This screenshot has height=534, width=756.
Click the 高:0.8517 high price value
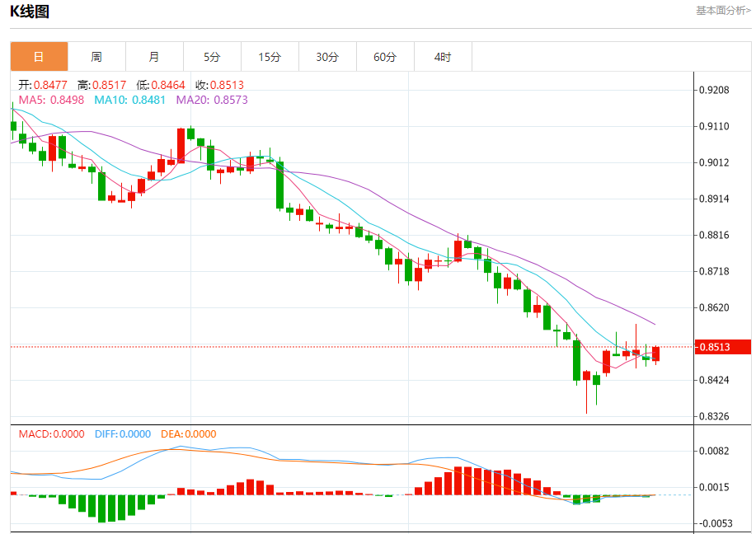click(x=101, y=86)
